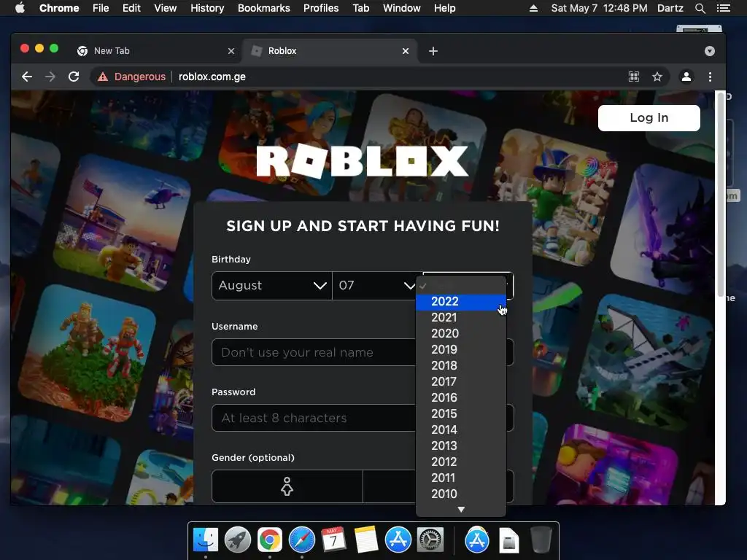Open Launchpad rocket icon in dock
The image size is (747, 560).
point(237,540)
